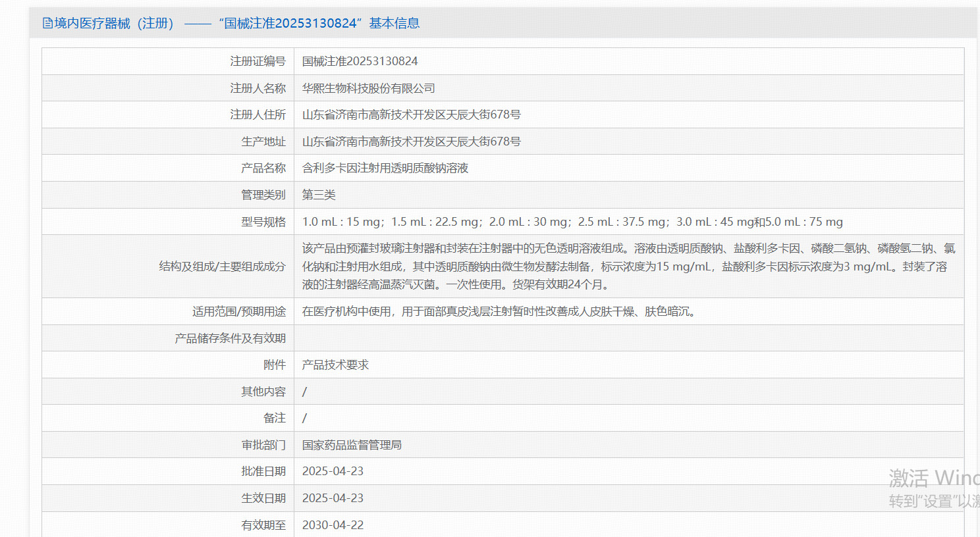Click the 生效日期 date value
The height and width of the screenshot is (537, 980).
(x=333, y=498)
